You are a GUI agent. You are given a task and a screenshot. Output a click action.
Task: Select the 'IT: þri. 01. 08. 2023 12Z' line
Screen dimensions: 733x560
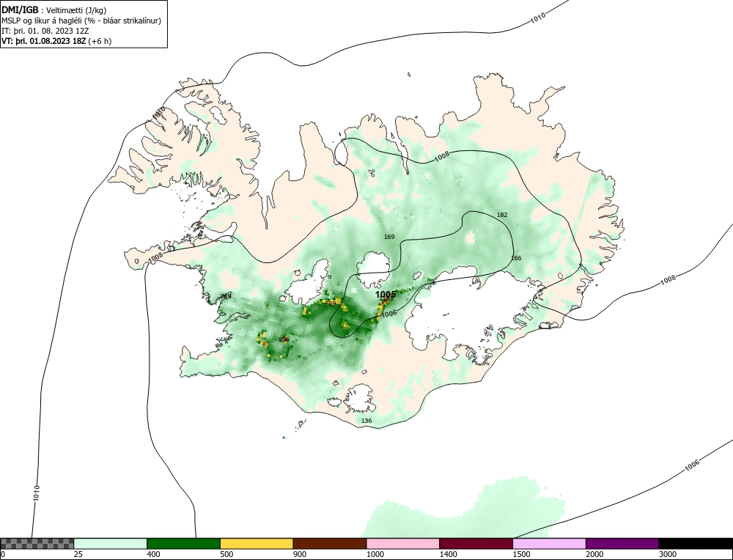pos(45,31)
